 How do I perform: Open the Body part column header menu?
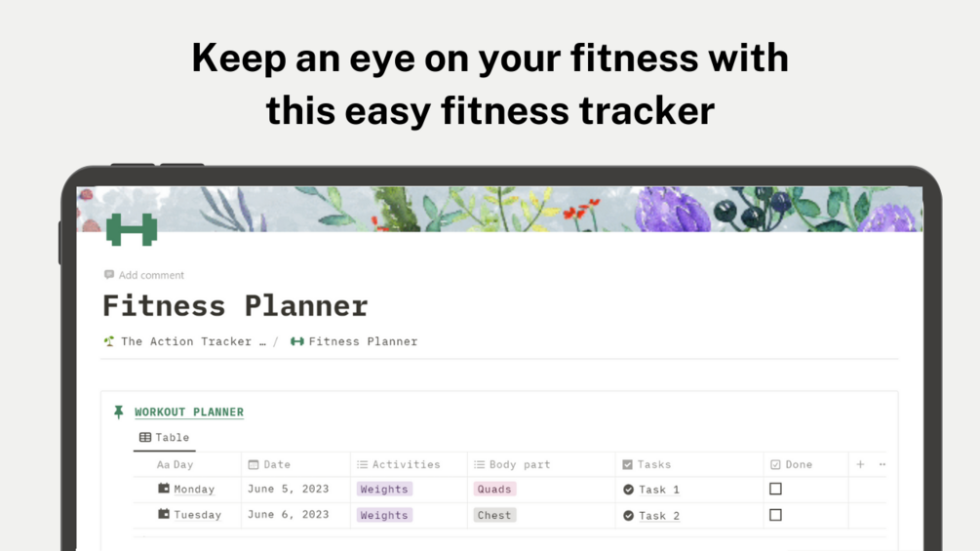(x=519, y=465)
